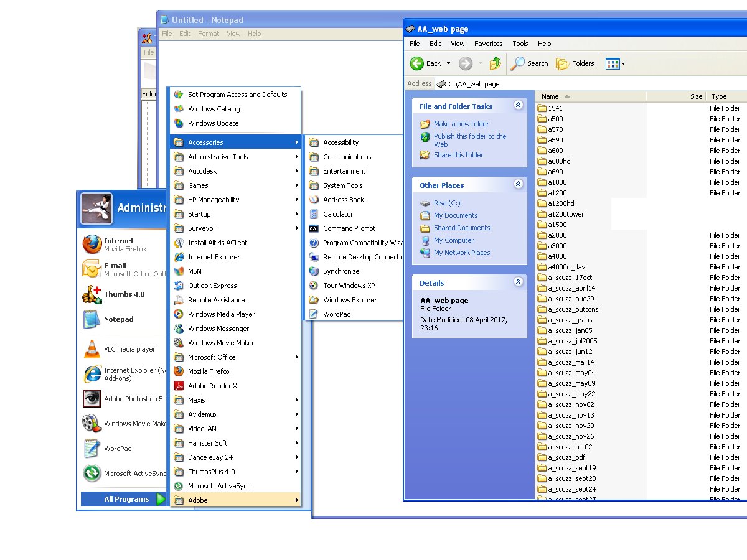
Task: Open the Back button history dropdown arrow
Action: [x=448, y=63]
